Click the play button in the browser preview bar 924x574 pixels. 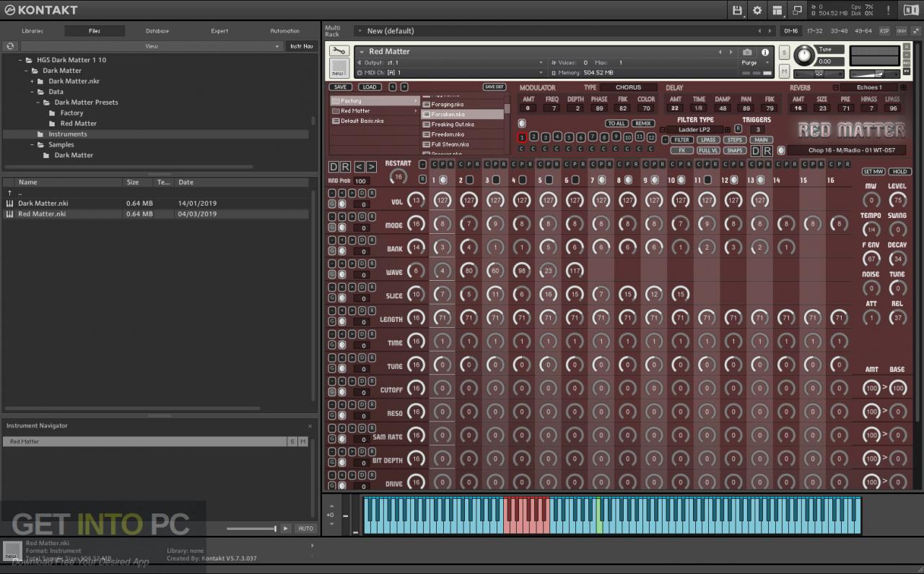point(286,529)
